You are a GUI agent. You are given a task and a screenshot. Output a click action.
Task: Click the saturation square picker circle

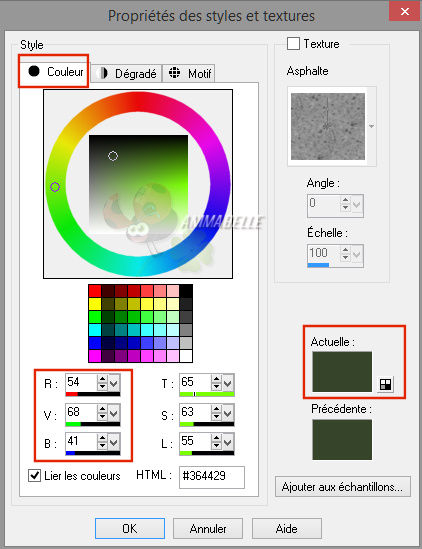[113, 156]
